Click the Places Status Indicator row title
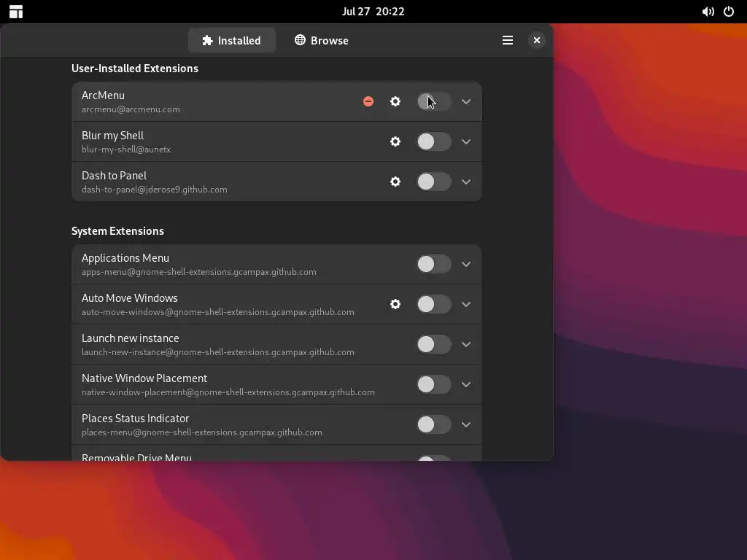Image resolution: width=747 pixels, height=560 pixels. point(135,418)
